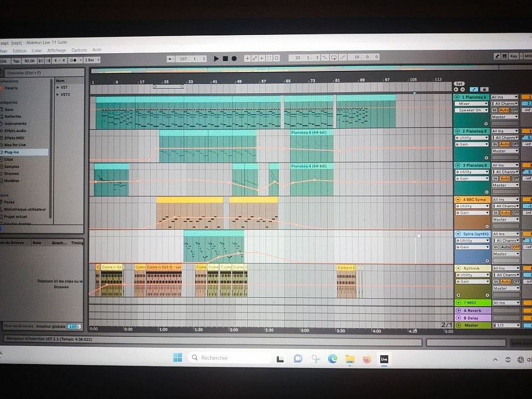Click the Stop button in transport
The height and width of the screenshot is (399, 532).
225,58
